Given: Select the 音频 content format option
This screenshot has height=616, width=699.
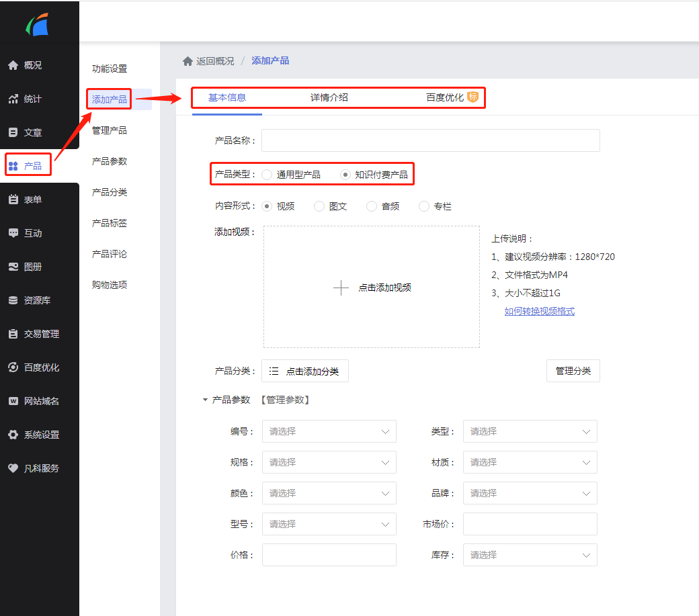Looking at the screenshot, I should [372, 206].
